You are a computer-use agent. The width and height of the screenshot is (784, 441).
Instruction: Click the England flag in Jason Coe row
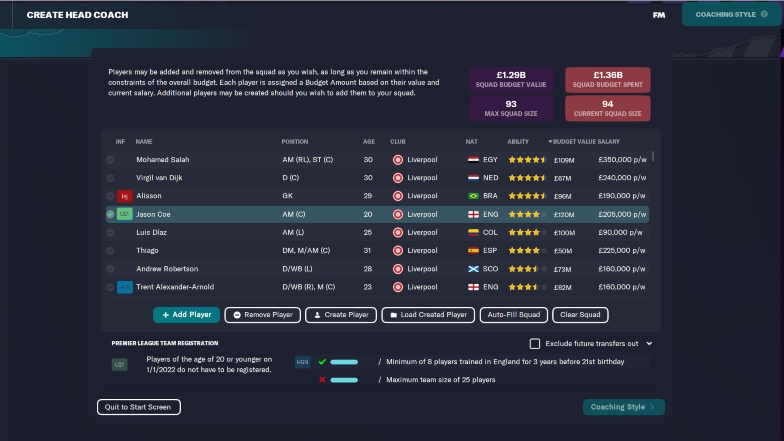473,214
